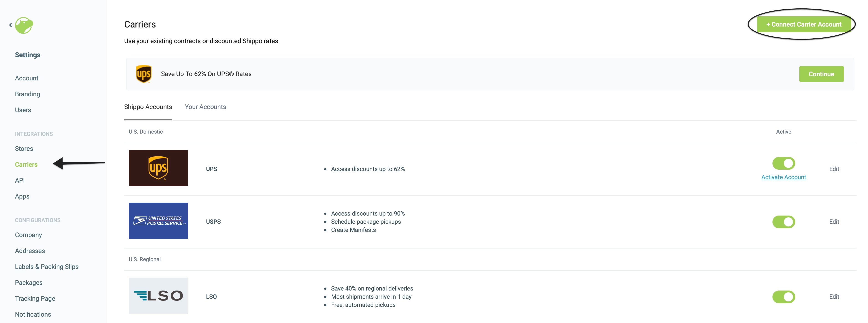Click 'Create Manifests' text
Viewport: 868px width, 323px height.
(353, 230)
